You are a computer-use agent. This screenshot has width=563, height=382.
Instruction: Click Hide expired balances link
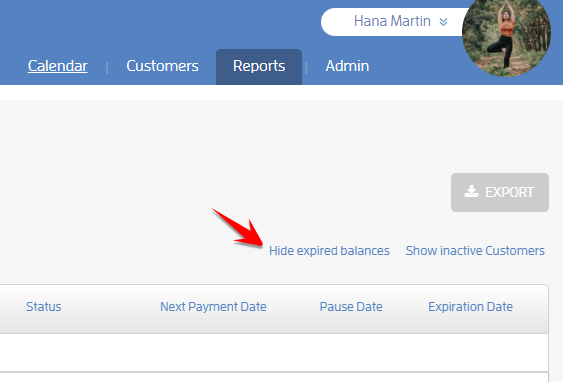click(x=329, y=251)
